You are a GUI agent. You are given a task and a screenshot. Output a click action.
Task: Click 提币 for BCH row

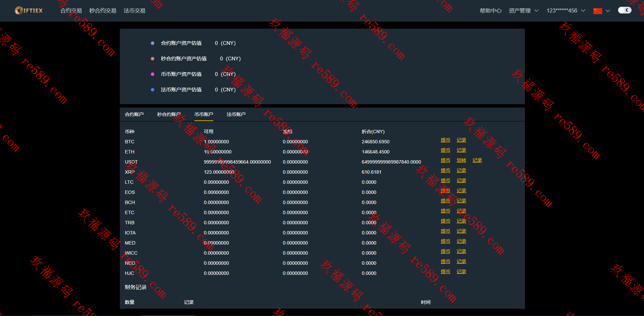(445, 201)
